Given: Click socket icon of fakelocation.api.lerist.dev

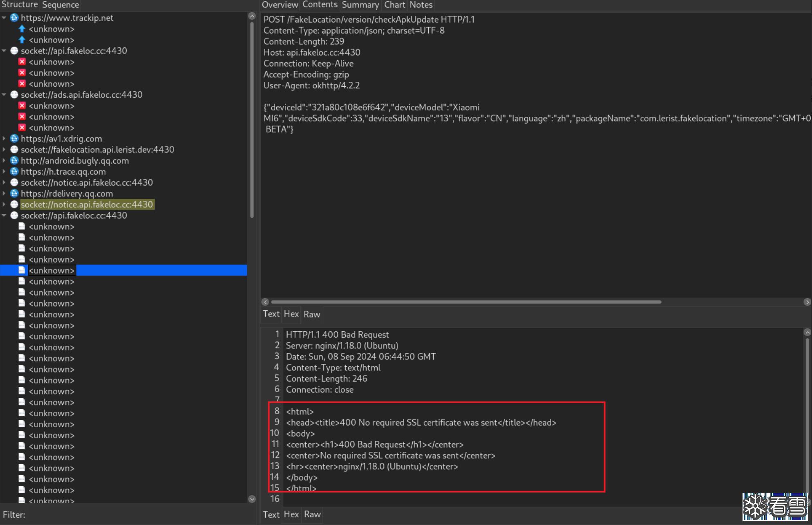Looking at the screenshot, I should point(14,150).
